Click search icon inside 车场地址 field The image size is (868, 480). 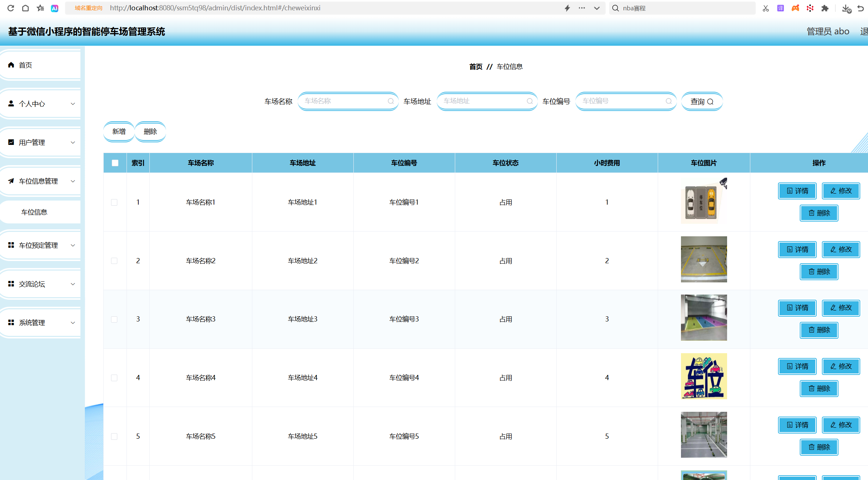pyautogui.click(x=530, y=101)
